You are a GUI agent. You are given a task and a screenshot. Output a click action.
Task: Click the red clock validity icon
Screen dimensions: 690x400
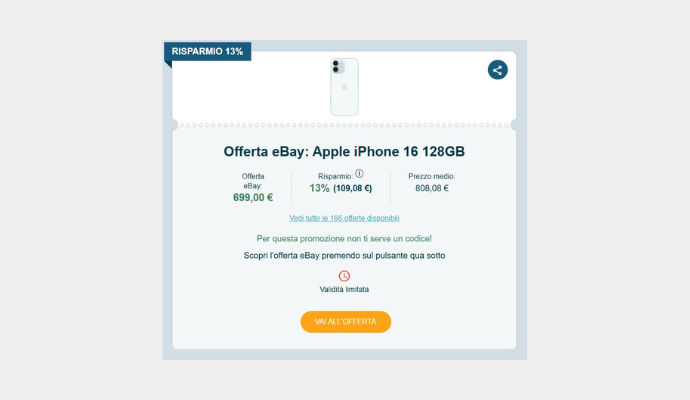pos(344,276)
